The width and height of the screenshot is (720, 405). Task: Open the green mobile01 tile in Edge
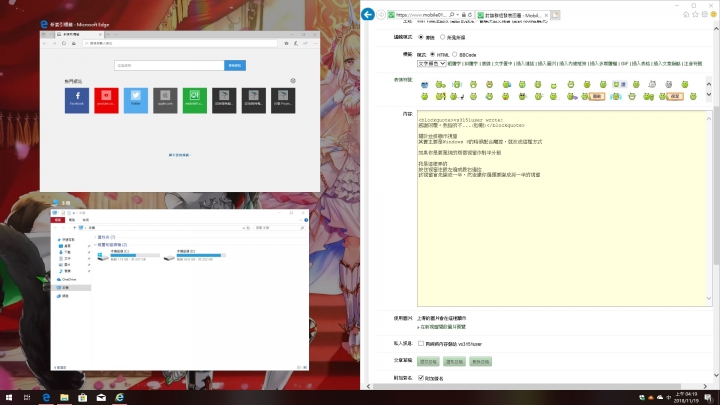click(195, 100)
